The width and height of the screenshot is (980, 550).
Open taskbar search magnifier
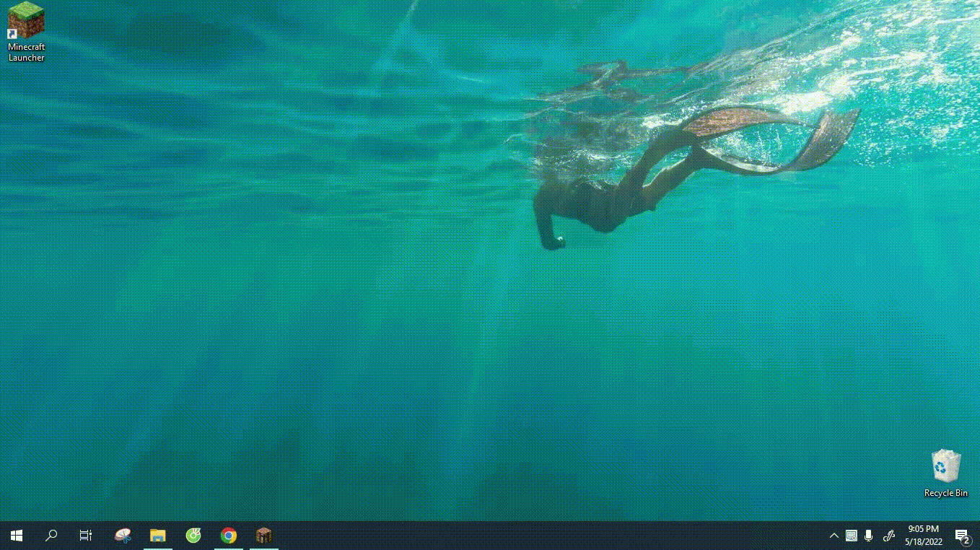pos(51,536)
